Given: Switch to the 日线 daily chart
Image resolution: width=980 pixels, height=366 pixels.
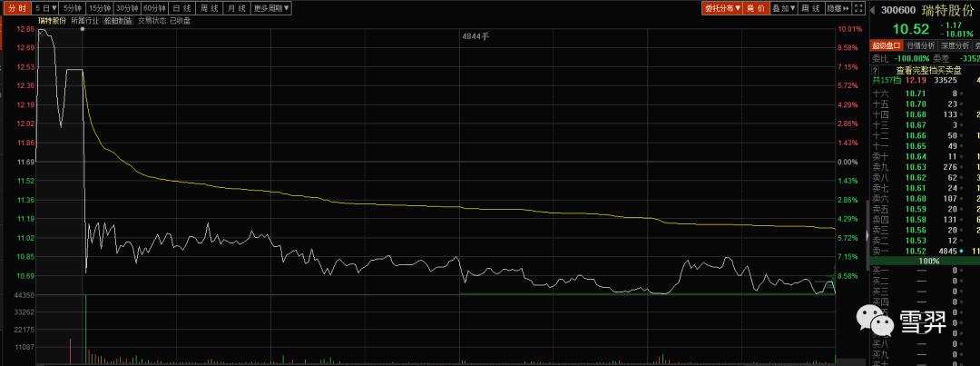Looking at the screenshot, I should tap(181, 8).
